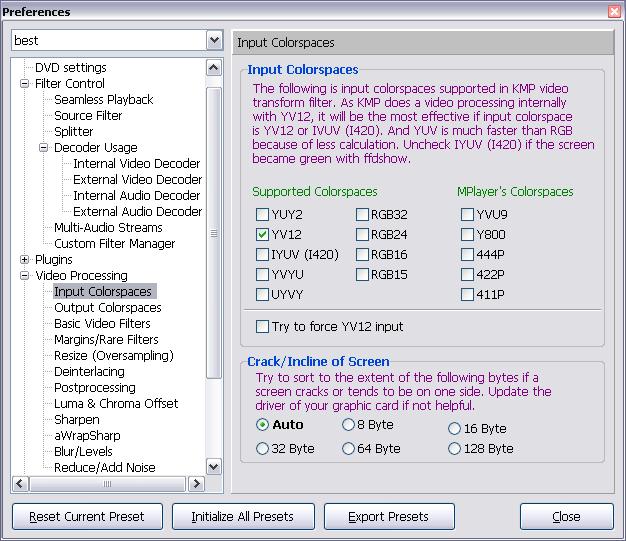
Task: Tick the YVU9 MPlayer colorspace
Action: [x=467, y=214]
